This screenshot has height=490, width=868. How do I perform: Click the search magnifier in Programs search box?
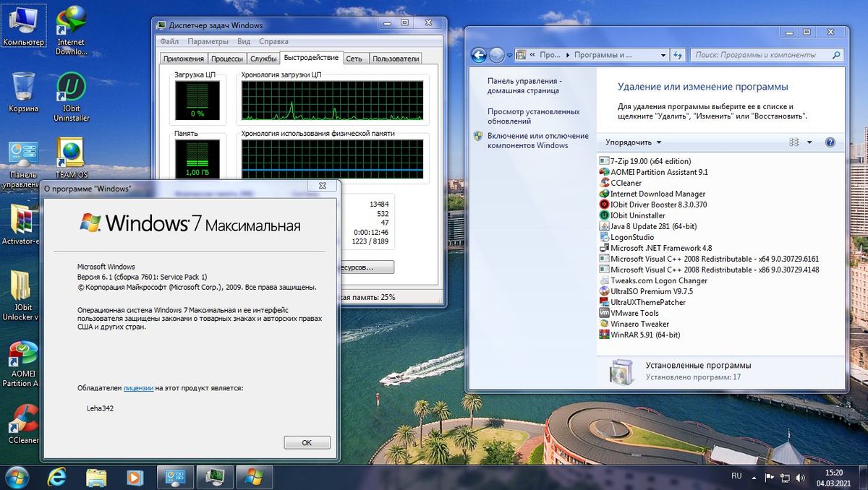[x=836, y=55]
